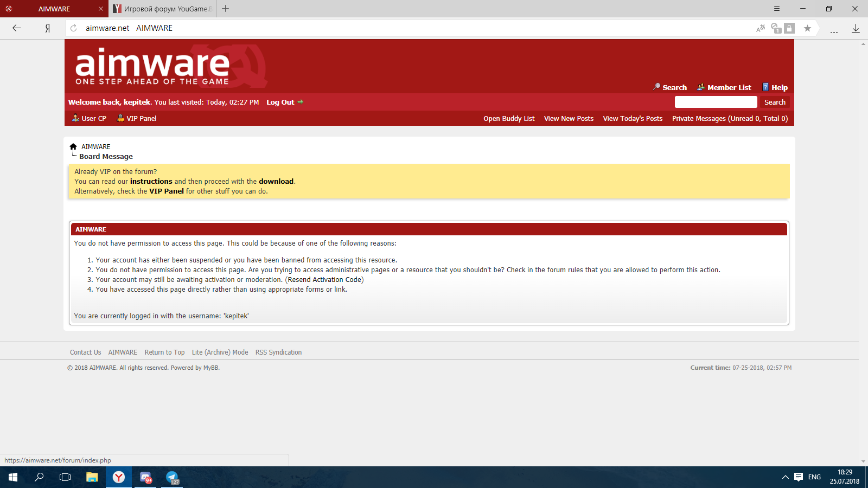View Today's Posts
Viewport: 868px width, 488px height.
click(x=633, y=118)
